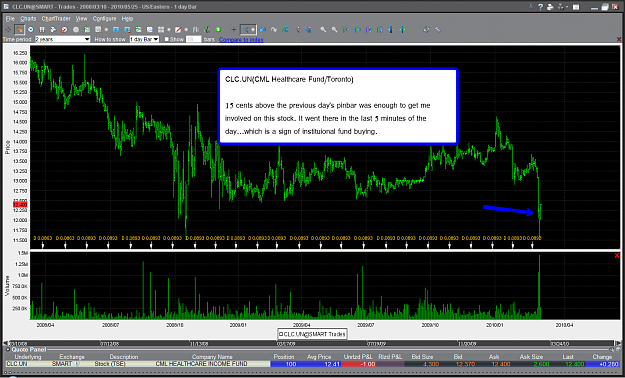Click the cyan T text-label icon

116,30
